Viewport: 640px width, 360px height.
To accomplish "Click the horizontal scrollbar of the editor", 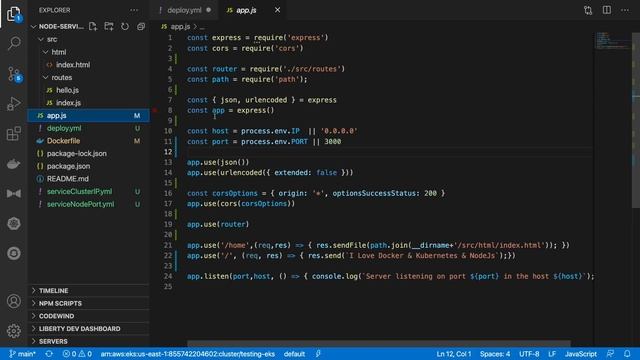I will [378, 344].
